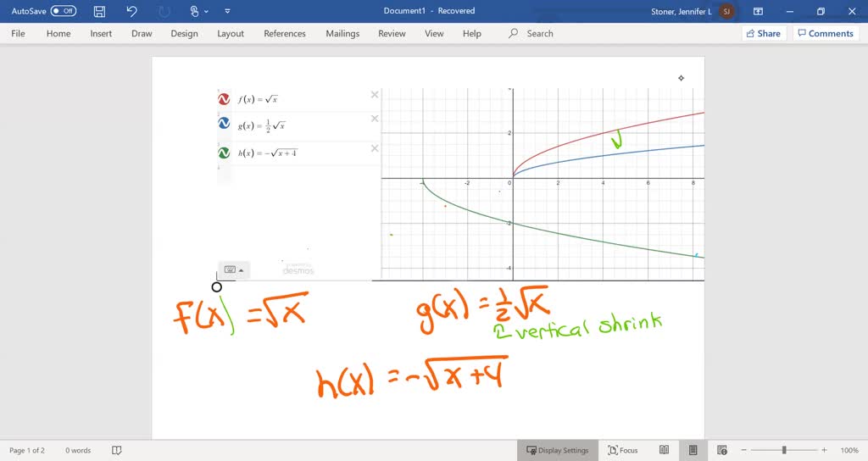This screenshot has width=868, height=461.
Task: Minimize the Word window
Action: pyautogui.click(x=790, y=11)
